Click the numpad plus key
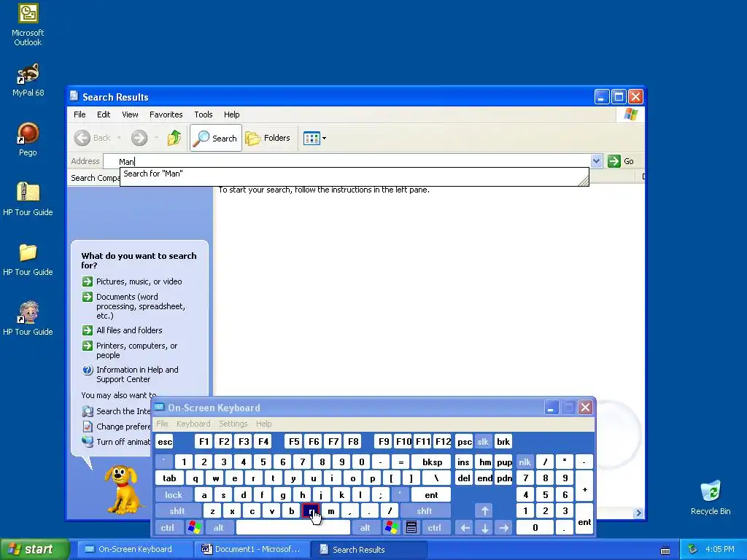The image size is (747, 560). pyautogui.click(x=584, y=486)
